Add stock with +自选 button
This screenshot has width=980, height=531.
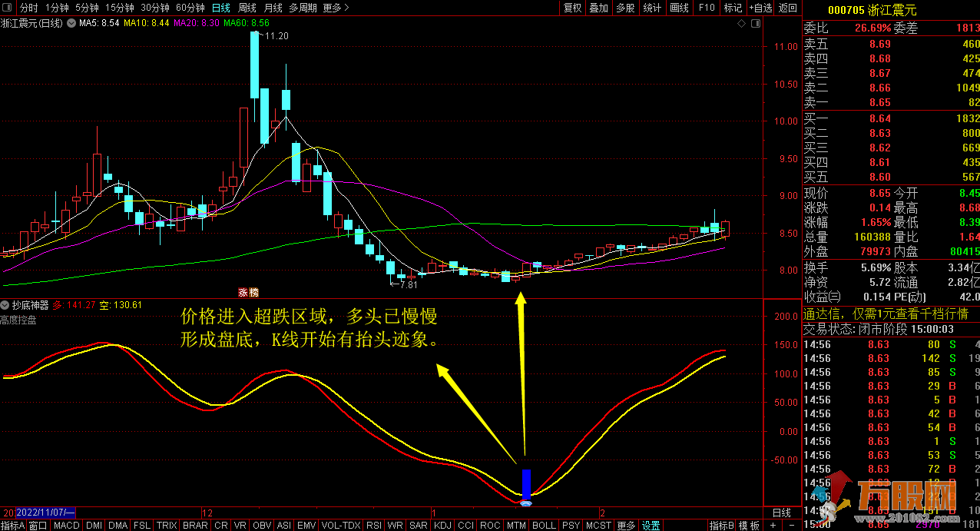coord(760,8)
